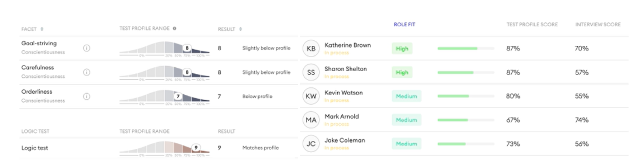Click the Medium role fit badge for Kevin Watson

(406, 96)
